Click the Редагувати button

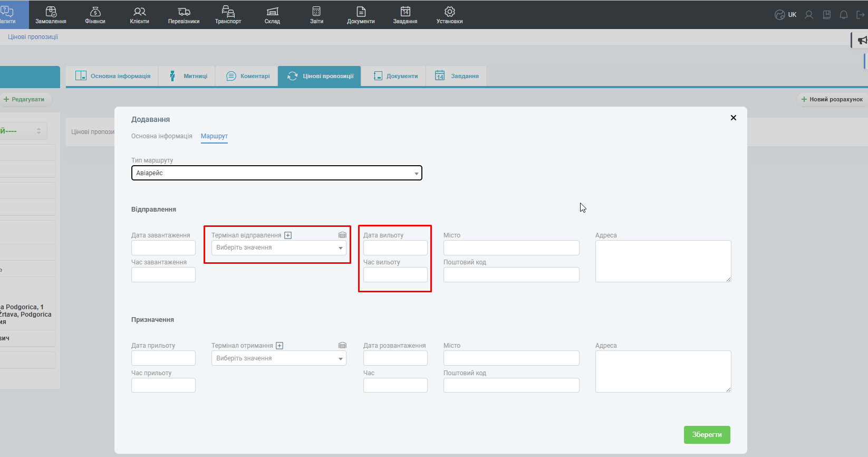[24, 99]
